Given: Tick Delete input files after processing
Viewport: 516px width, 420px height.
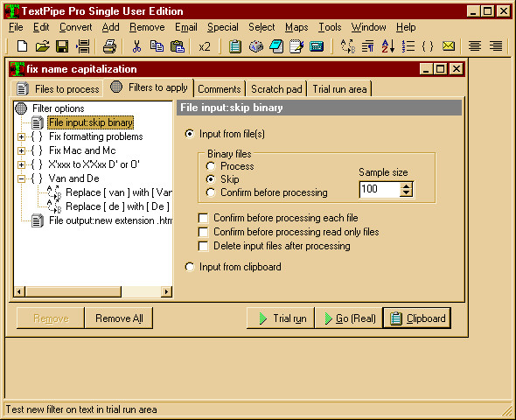Looking at the screenshot, I should [x=204, y=246].
